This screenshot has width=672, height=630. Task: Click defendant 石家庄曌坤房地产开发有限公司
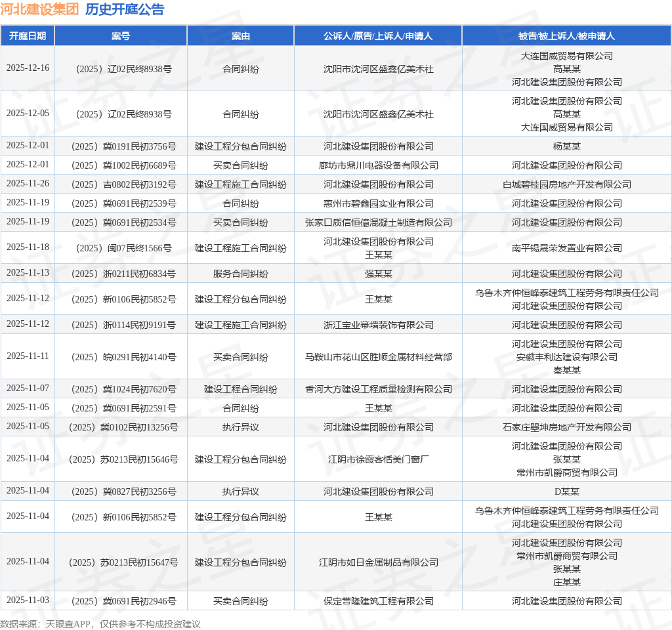(x=566, y=427)
